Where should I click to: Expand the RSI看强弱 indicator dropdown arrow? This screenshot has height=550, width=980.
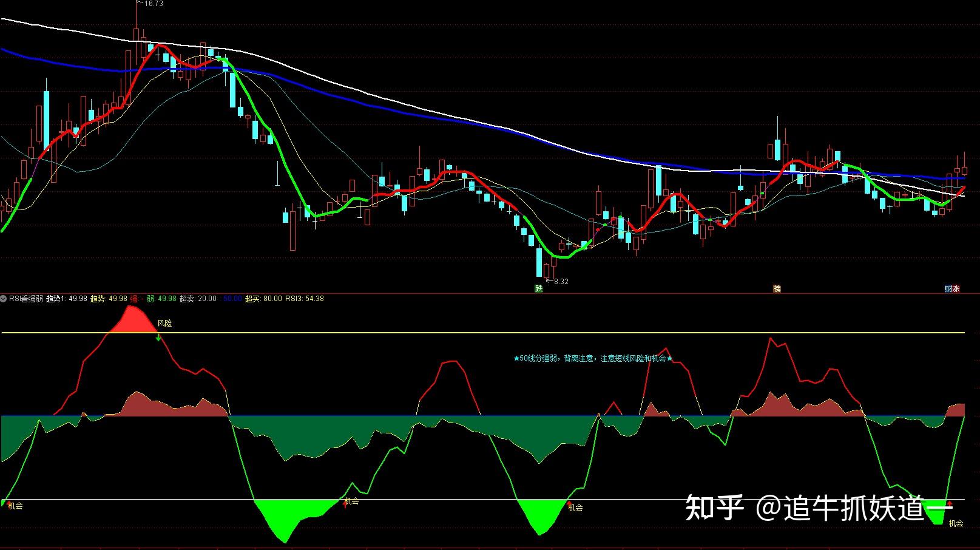pyautogui.click(x=4, y=299)
